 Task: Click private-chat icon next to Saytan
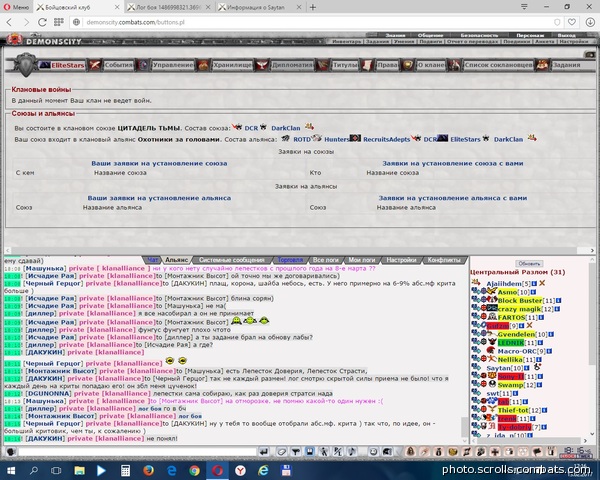(476, 367)
